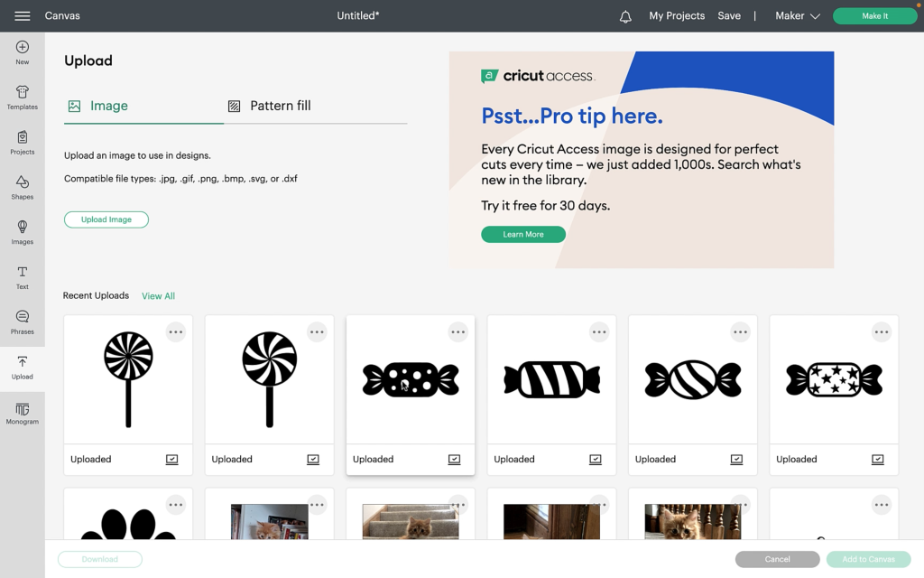Open the hamburger menu in top bar
924x578 pixels.
click(x=23, y=16)
